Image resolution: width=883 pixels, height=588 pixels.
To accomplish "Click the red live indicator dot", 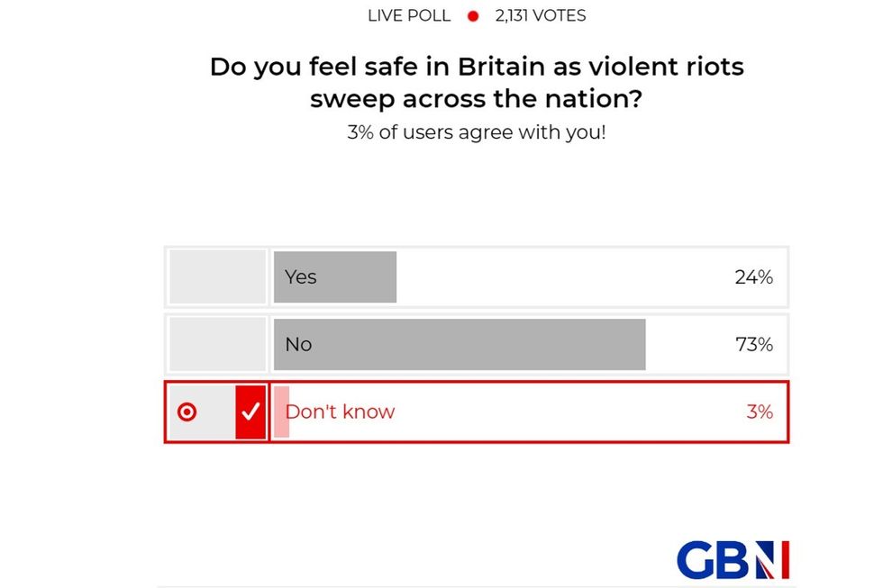I will coord(472,16).
